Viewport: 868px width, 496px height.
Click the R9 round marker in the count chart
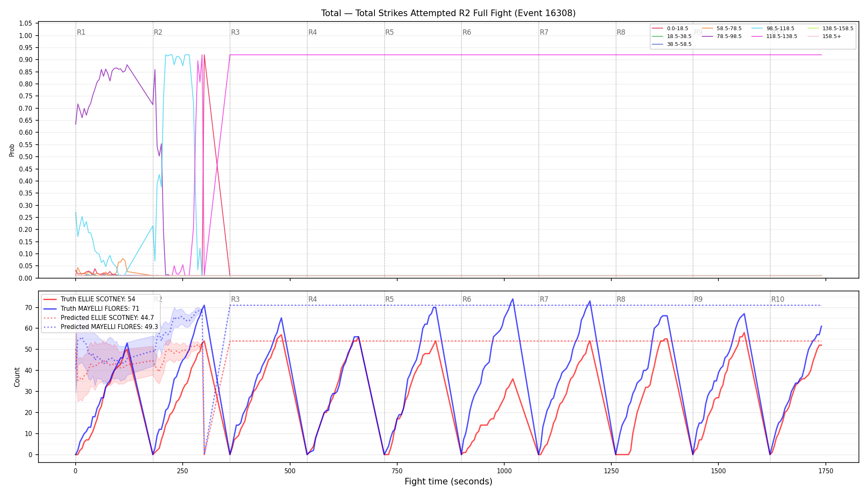tap(698, 299)
